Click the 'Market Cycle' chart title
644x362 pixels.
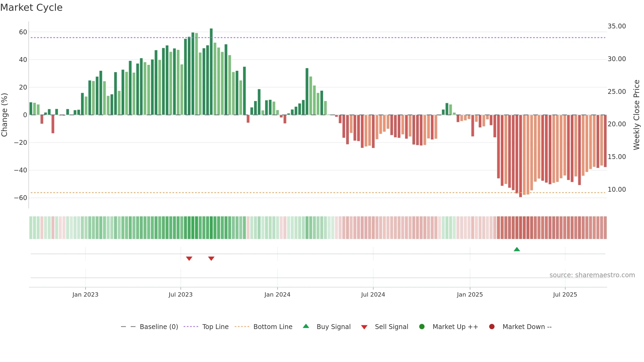click(31, 8)
